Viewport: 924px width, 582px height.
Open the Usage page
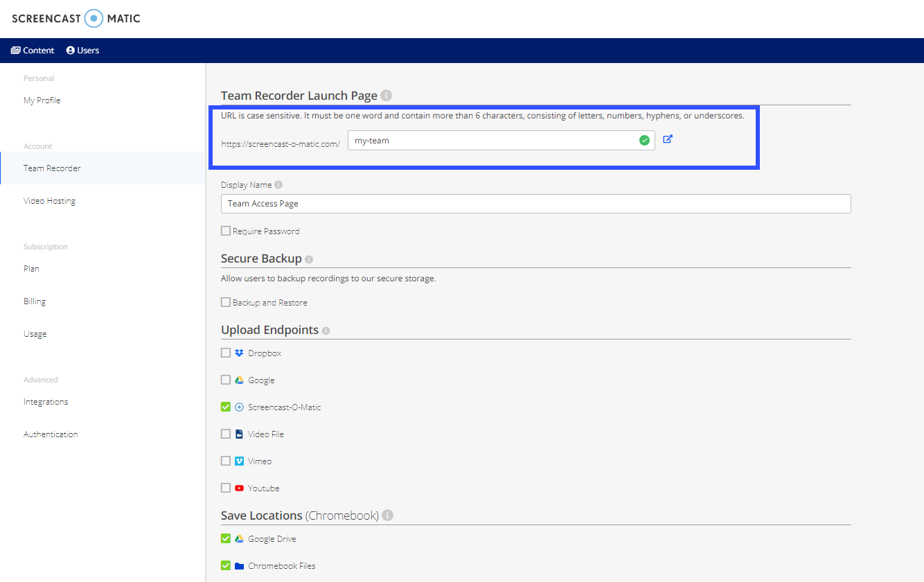coord(35,334)
